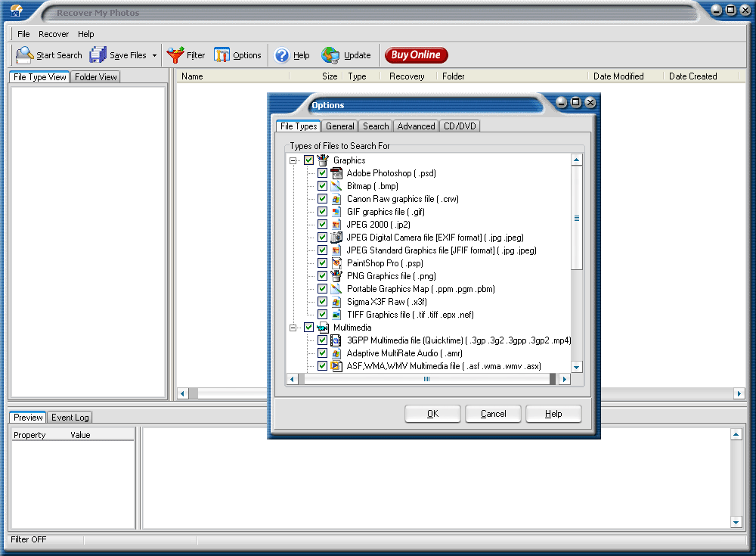Click the PNG Graphics file icon
756x556 pixels.
click(336, 275)
